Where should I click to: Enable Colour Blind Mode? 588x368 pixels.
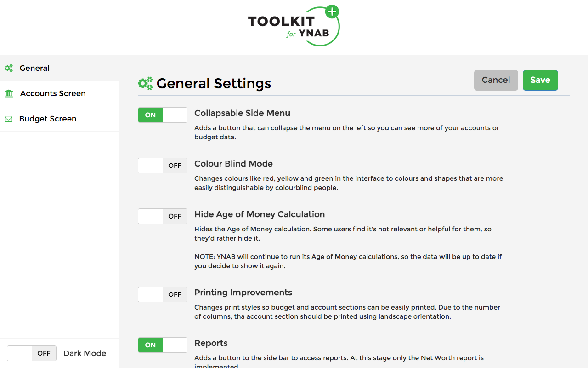click(x=162, y=165)
